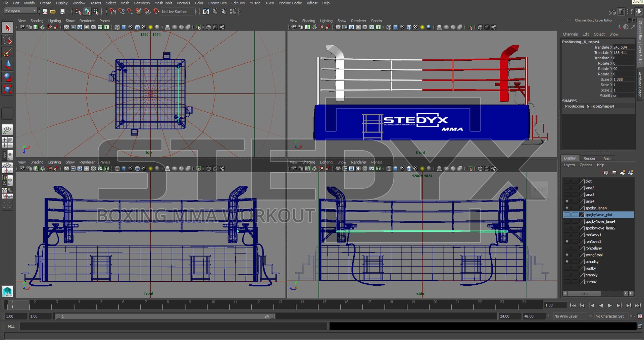Create a new empty display layer
The image size is (644, 340).
point(622,172)
